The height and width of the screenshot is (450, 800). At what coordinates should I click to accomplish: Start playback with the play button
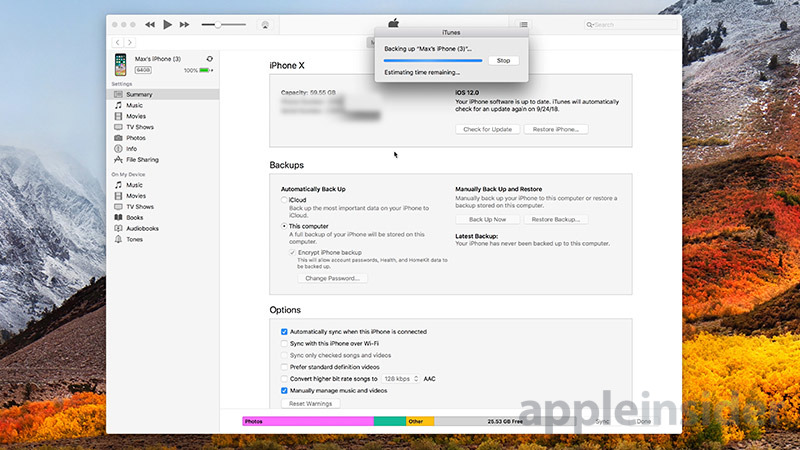click(x=167, y=24)
